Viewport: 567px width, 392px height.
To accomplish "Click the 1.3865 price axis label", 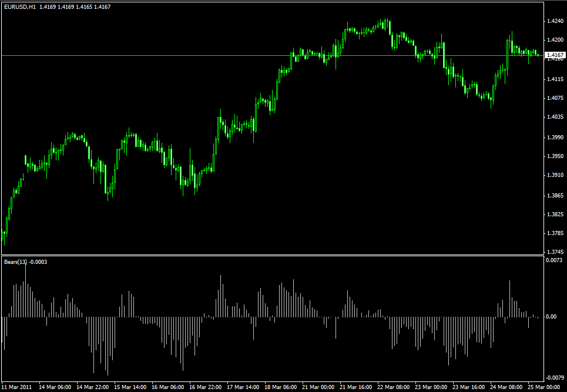I will 555,196.
